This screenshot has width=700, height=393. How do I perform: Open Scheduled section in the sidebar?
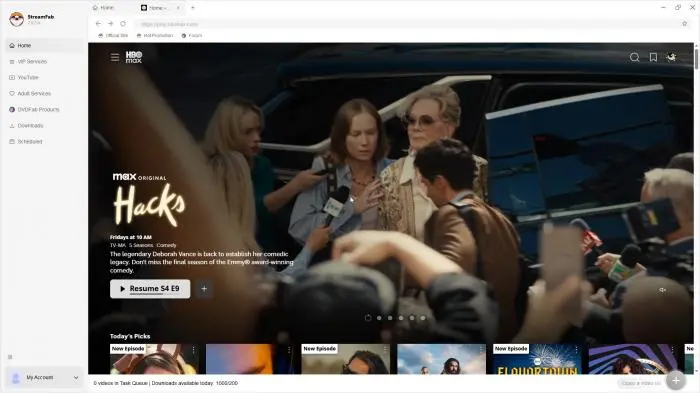coord(44,142)
